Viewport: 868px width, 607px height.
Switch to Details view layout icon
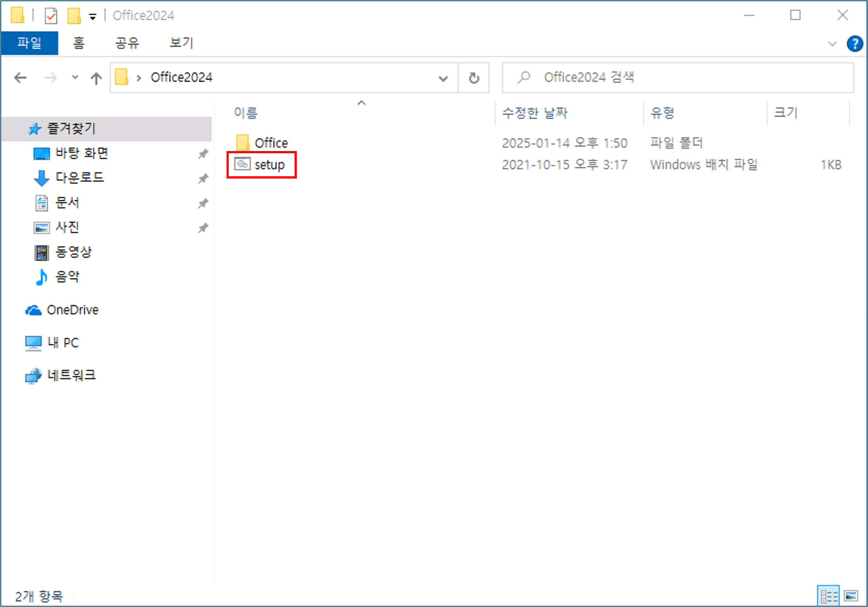tap(828, 596)
